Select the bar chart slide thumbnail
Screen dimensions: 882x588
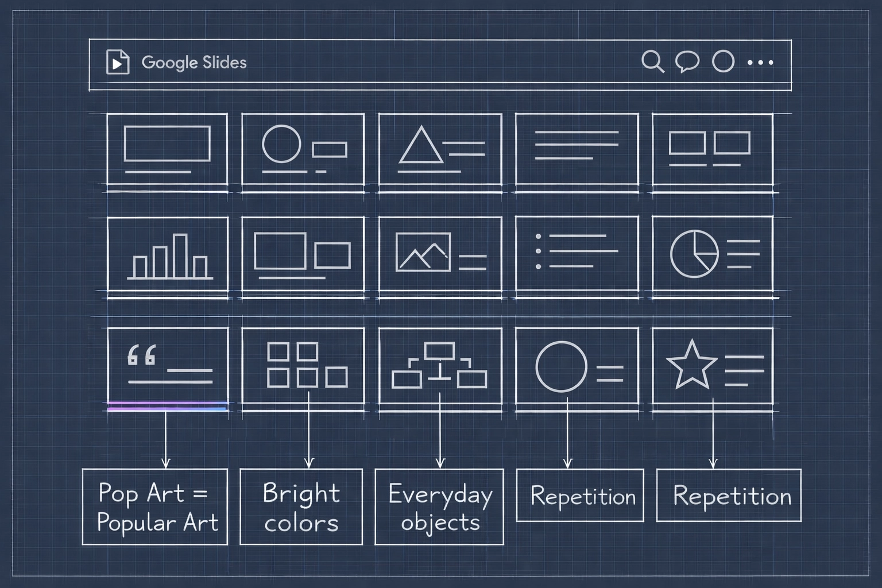167,254
